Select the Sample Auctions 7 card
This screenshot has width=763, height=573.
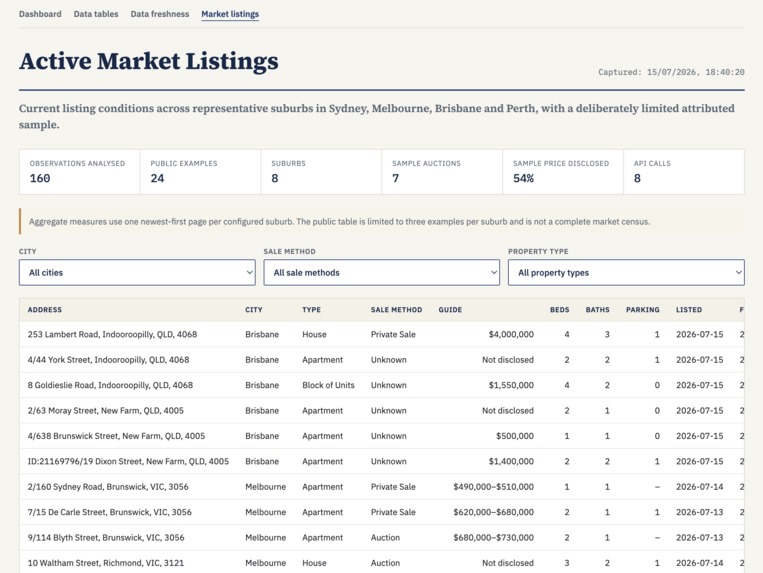click(x=442, y=172)
